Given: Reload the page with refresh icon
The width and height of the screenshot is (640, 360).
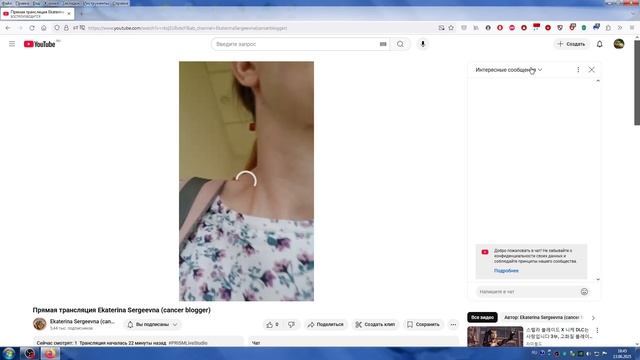Looking at the screenshot, I should point(32,28).
